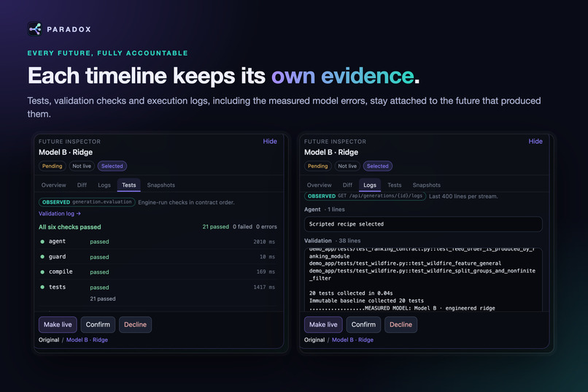The image size is (588, 392).
Task: Click '20 tests collected in 0.04s' log line
Action: click(351, 293)
